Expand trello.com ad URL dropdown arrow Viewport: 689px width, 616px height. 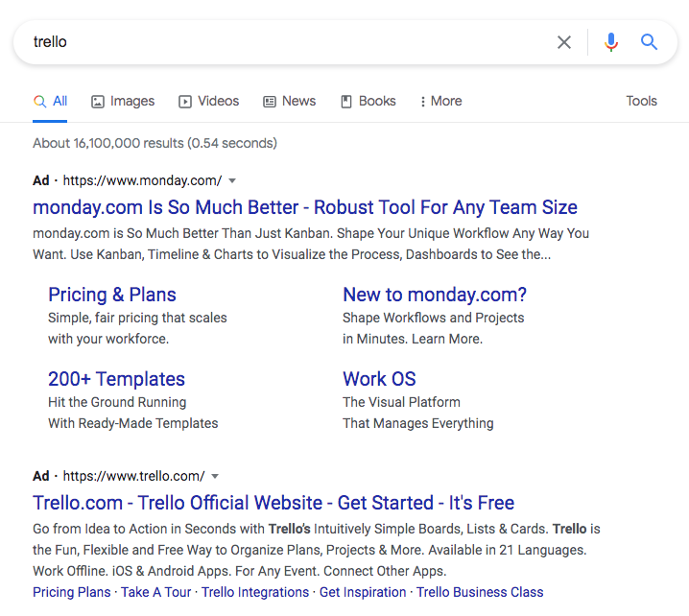point(215,476)
